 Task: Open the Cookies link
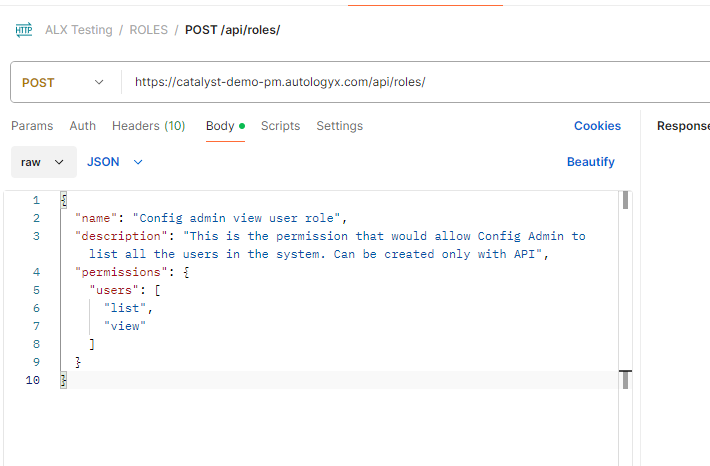pyautogui.click(x=597, y=126)
